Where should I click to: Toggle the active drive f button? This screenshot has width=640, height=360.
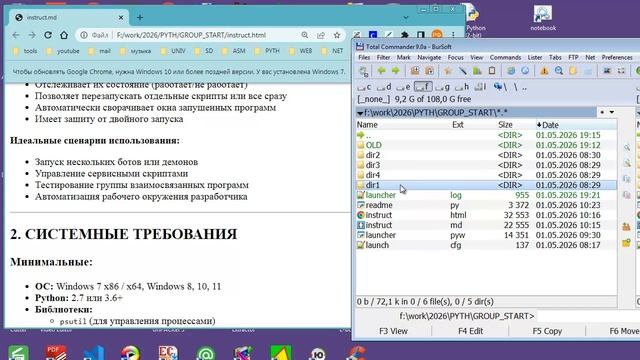[423, 87]
